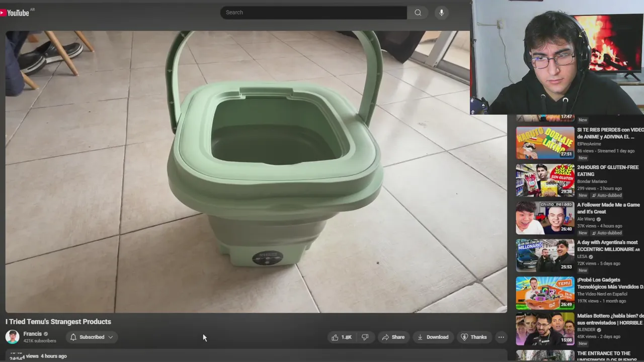Image resolution: width=644 pixels, height=362 pixels.
Task: Click the ElPinoAnime channel name
Action: [589, 144]
